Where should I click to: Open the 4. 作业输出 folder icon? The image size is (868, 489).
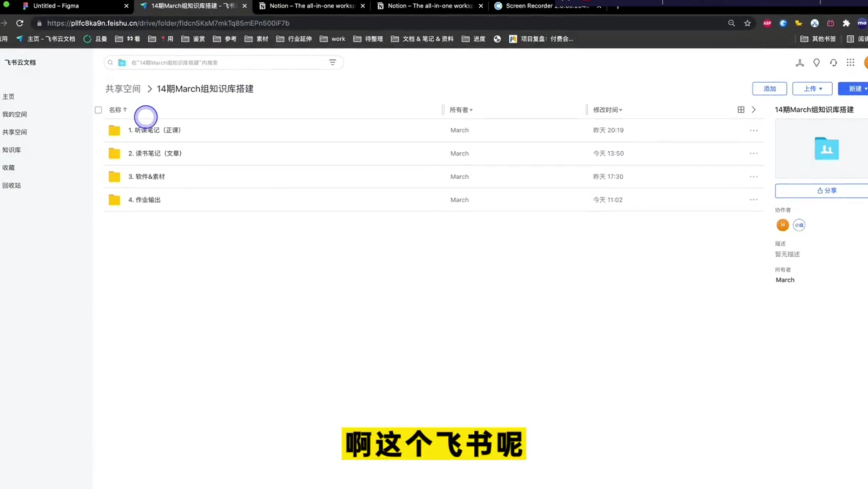coord(114,200)
